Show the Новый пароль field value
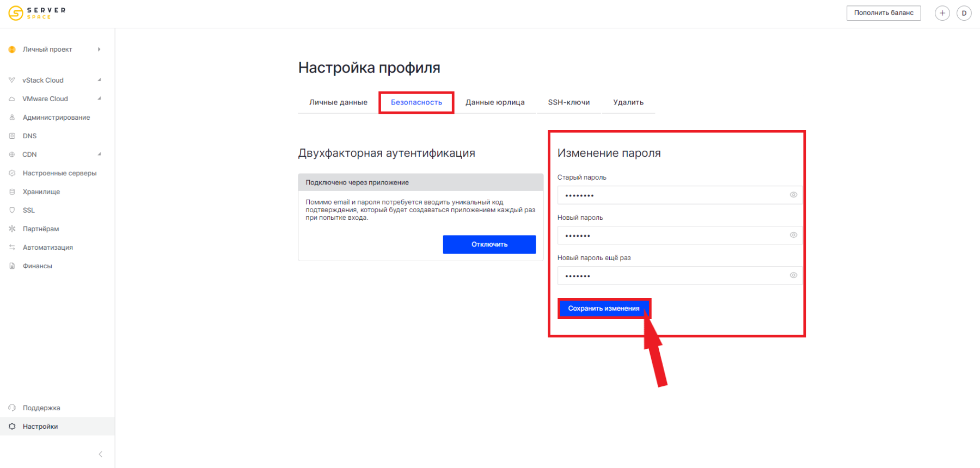 point(793,235)
